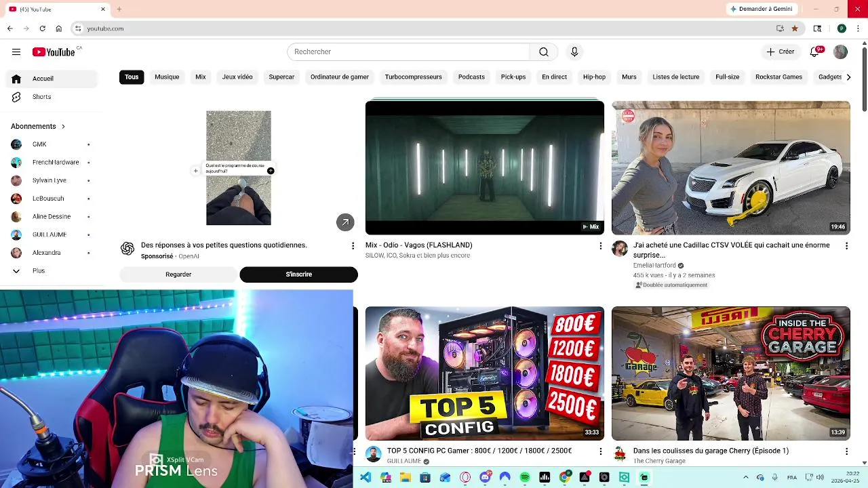
Task: Click the S'inscrire button
Action: [298, 274]
